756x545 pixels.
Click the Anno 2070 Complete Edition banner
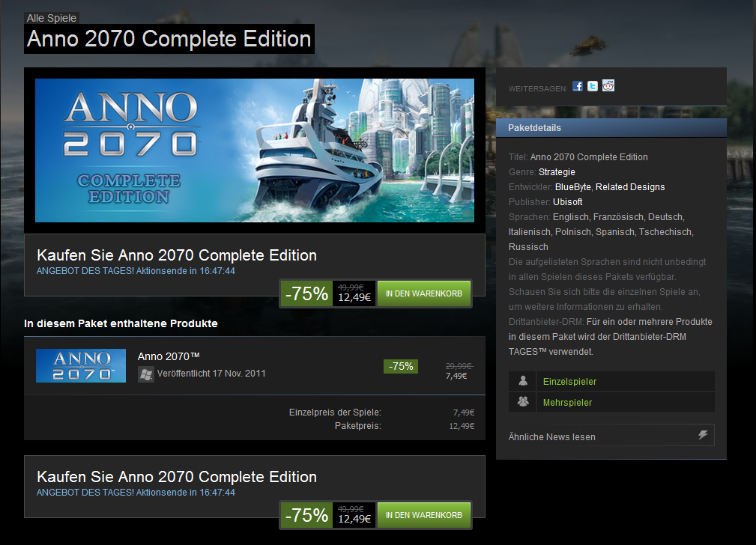(x=255, y=150)
